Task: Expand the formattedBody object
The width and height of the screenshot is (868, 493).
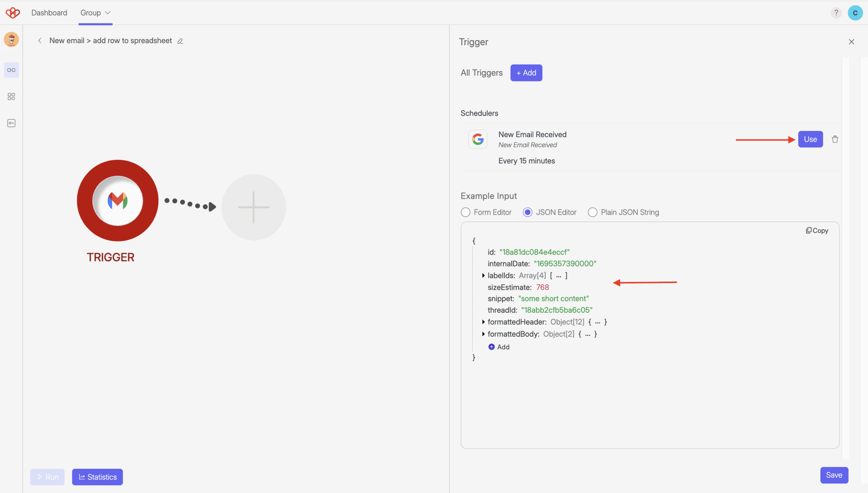Action: tap(483, 334)
